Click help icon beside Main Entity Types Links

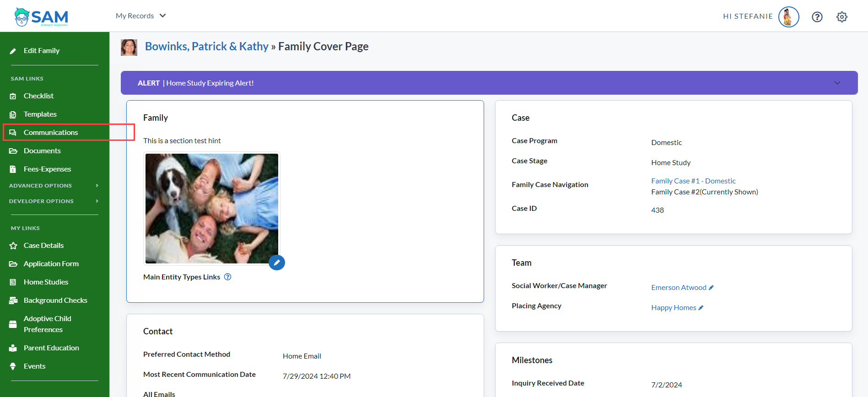[227, 277]
